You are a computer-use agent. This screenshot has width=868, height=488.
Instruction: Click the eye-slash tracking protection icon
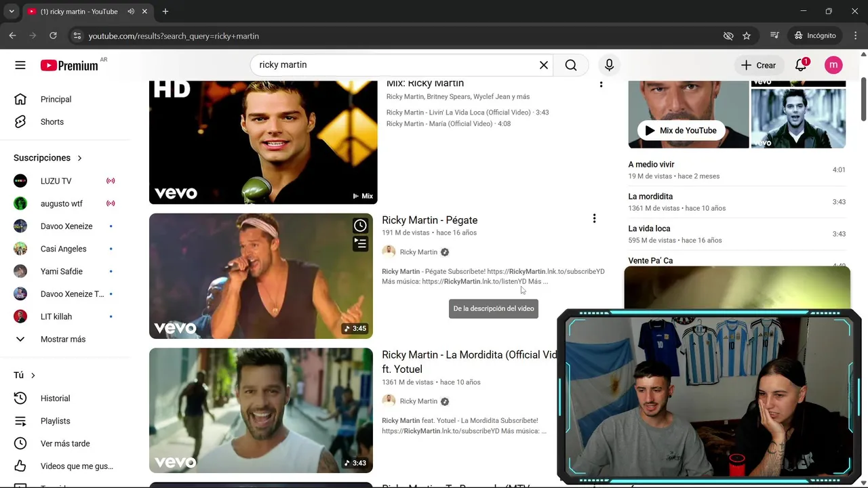(728, 36)
